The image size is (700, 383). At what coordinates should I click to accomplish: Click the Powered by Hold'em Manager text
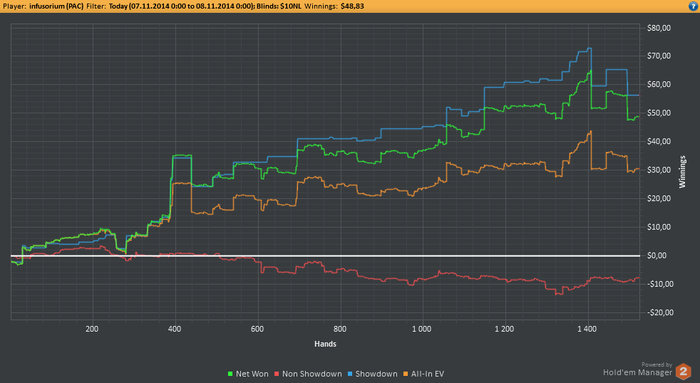[638, 369]
